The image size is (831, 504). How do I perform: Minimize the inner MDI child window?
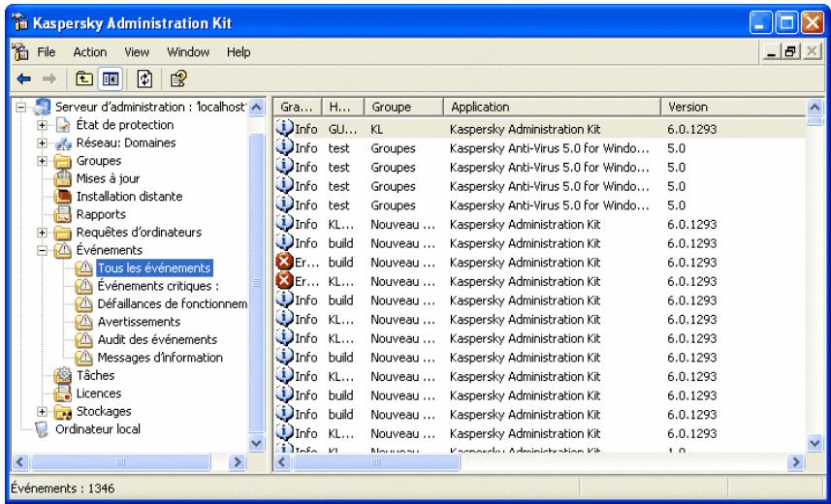coord(772,52)
